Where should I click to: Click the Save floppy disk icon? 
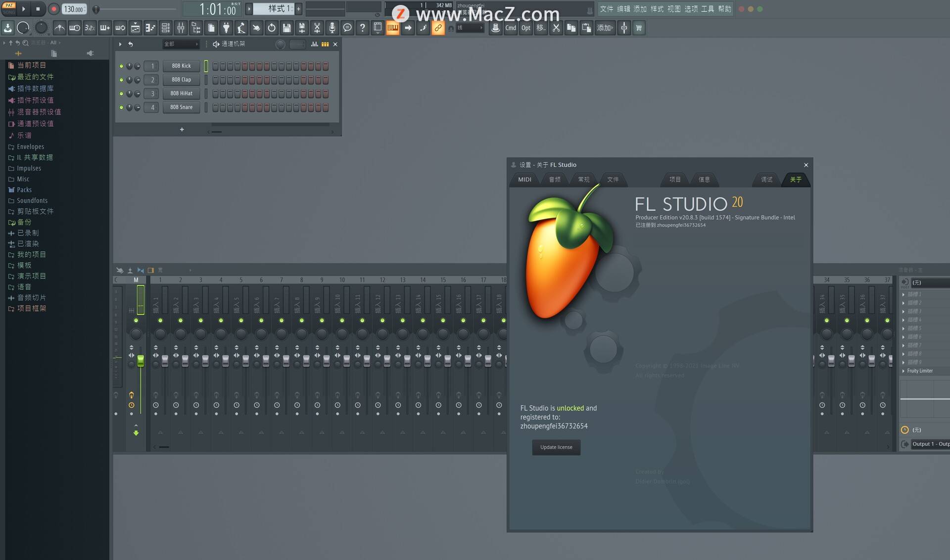286,28
